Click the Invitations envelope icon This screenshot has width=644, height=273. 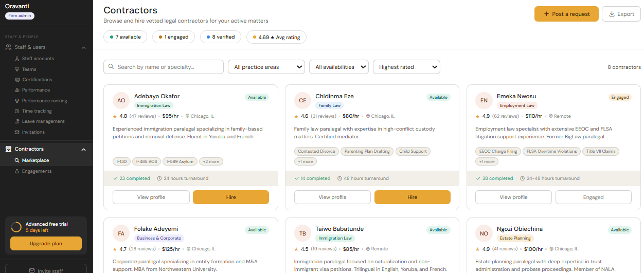(17, 132)
